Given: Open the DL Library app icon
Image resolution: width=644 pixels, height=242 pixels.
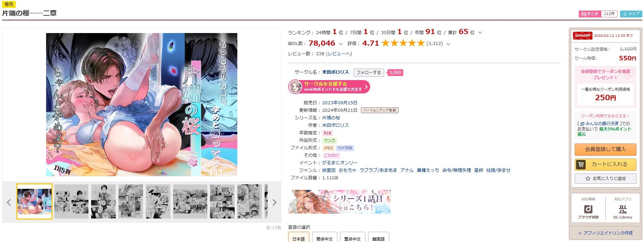Looking at the screenshot, I should 622,211.
